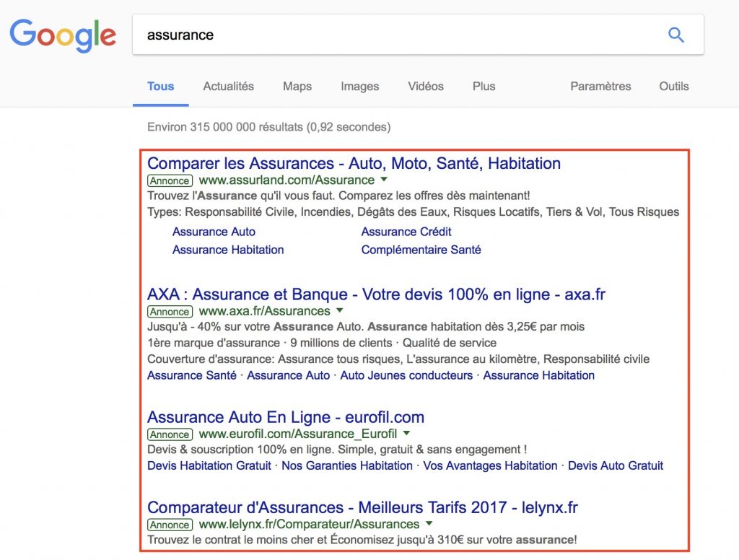This screenshot has width=739, height=560.
Task: Click www.lelynx.fr/Comparateur/Assurances URL text
Action: point(309,524)
